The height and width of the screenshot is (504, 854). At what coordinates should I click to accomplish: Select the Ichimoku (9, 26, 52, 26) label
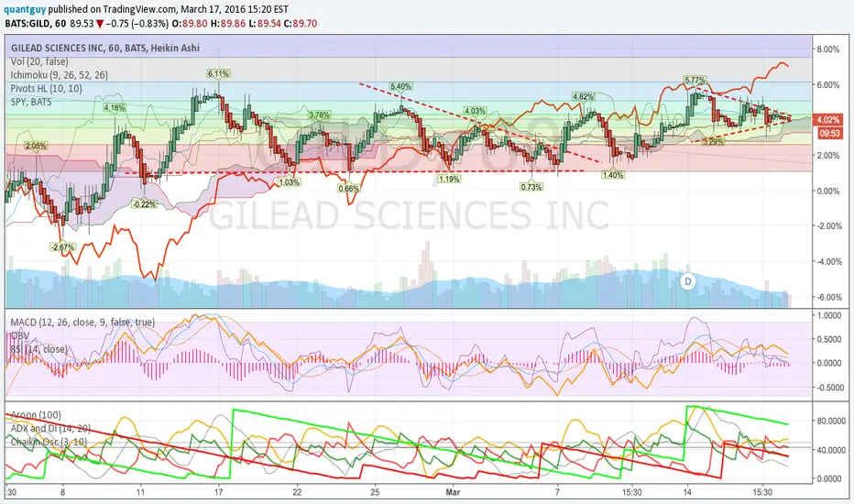pyautogui.click(x=60, y=74)
